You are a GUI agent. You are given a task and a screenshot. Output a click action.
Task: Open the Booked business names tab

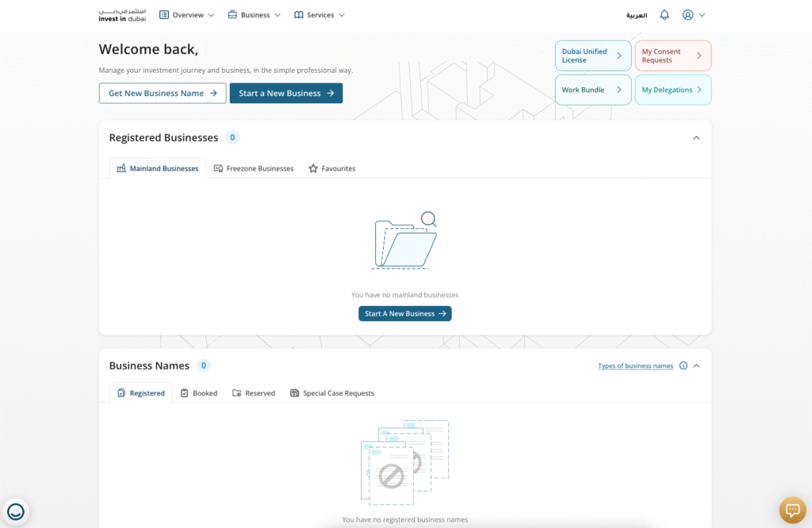click(x=199, y=393)
